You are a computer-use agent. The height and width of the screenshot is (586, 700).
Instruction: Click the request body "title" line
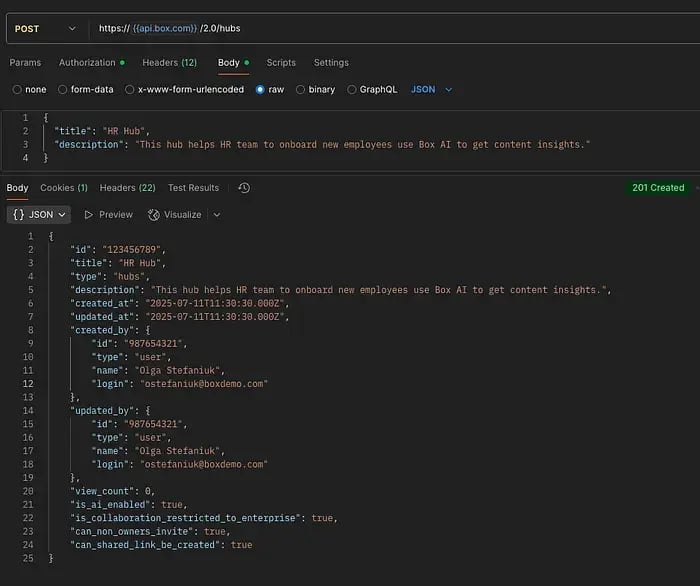pyautogui.click(x=102, y=131)
